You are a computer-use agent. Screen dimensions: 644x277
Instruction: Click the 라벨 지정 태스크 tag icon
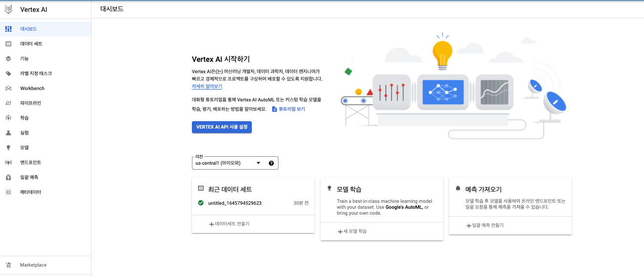[8, 74]
